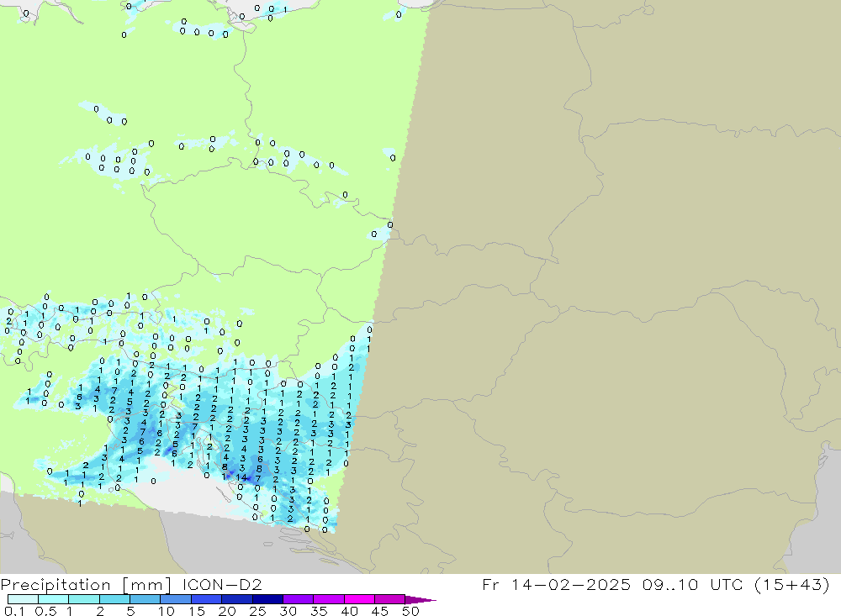Click the legend label "30"

click(x=288, y=611)
